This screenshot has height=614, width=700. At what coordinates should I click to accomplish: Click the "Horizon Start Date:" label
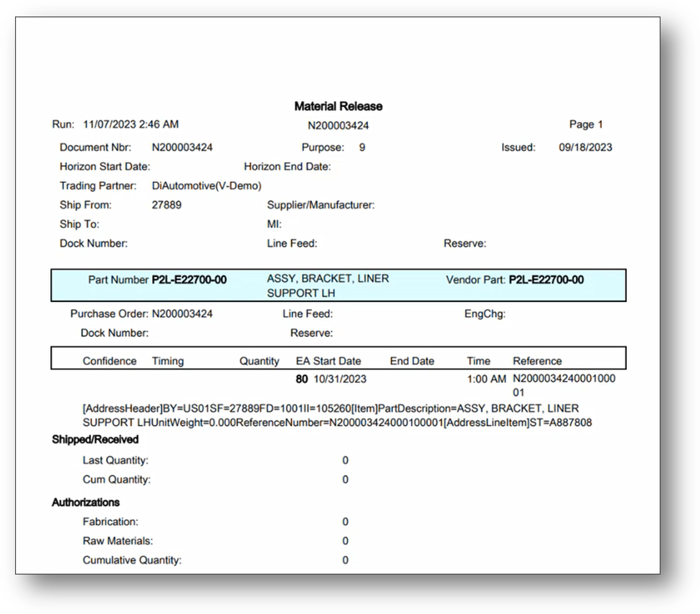point(105,166)
